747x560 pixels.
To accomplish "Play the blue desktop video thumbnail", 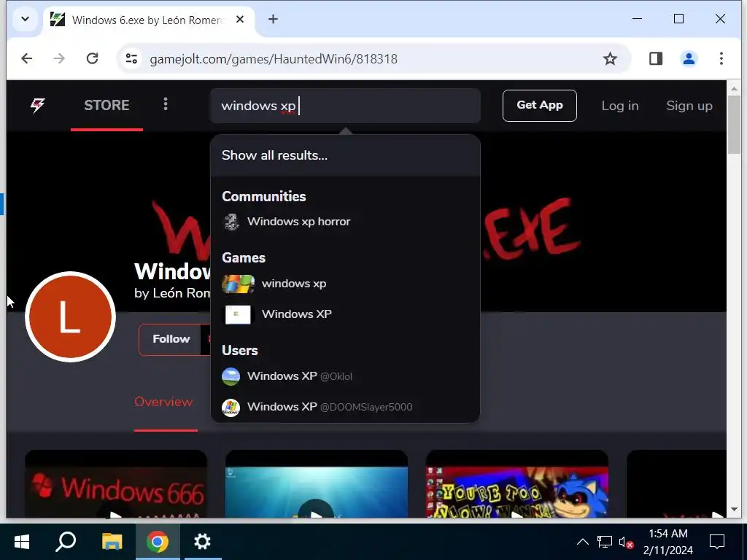I will point(317,484).
